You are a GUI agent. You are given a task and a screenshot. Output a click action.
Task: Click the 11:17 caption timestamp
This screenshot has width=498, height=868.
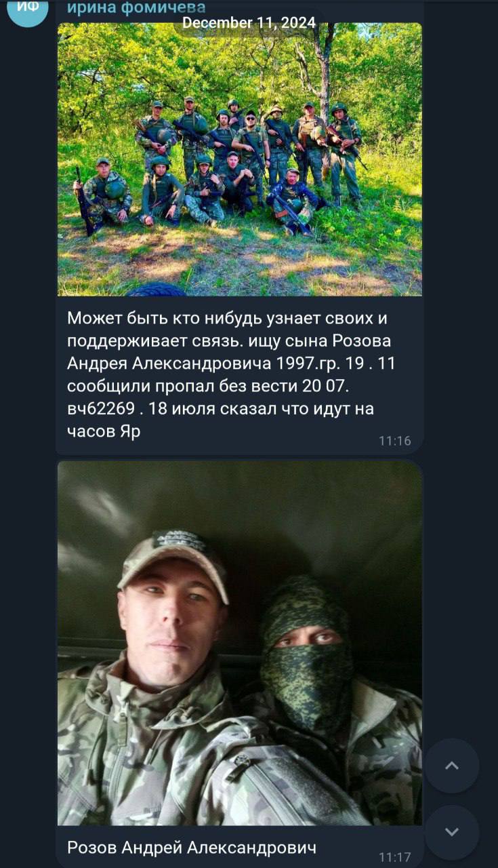[x=394, y=856]
